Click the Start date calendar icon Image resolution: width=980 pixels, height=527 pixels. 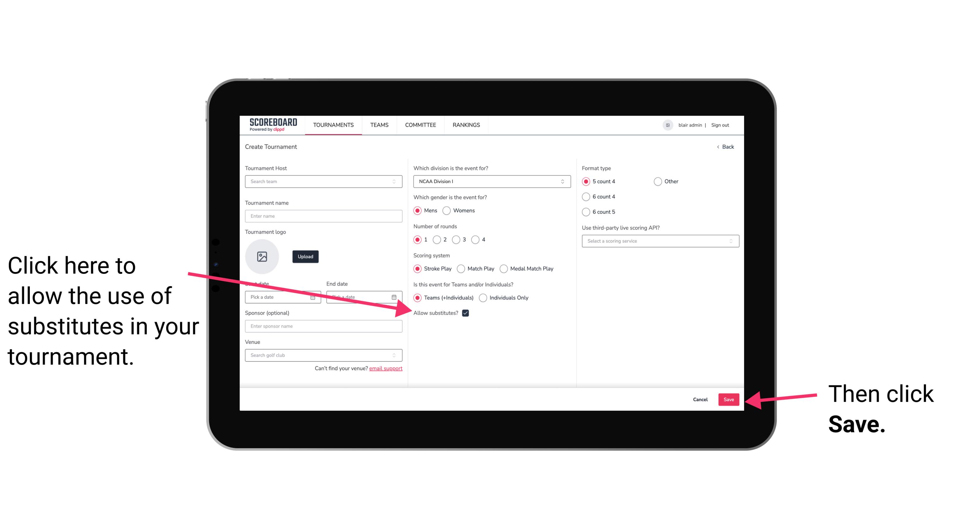point(314,297)
